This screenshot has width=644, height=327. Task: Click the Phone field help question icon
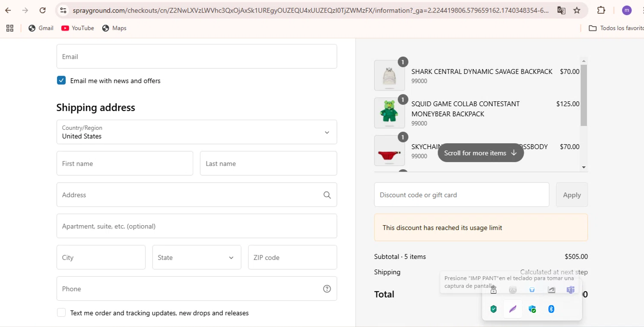click(x=327, y=289)
